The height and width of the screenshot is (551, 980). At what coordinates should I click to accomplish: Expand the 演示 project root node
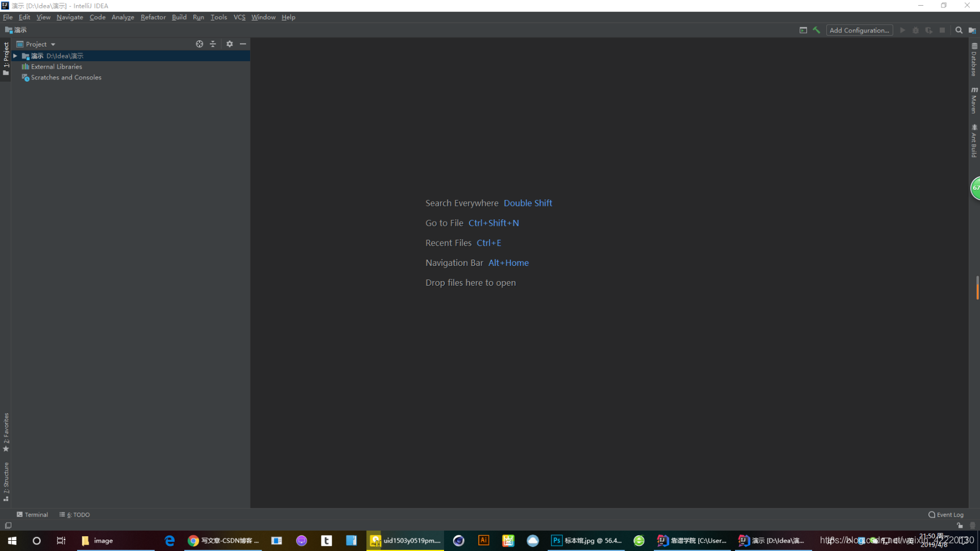15,56
